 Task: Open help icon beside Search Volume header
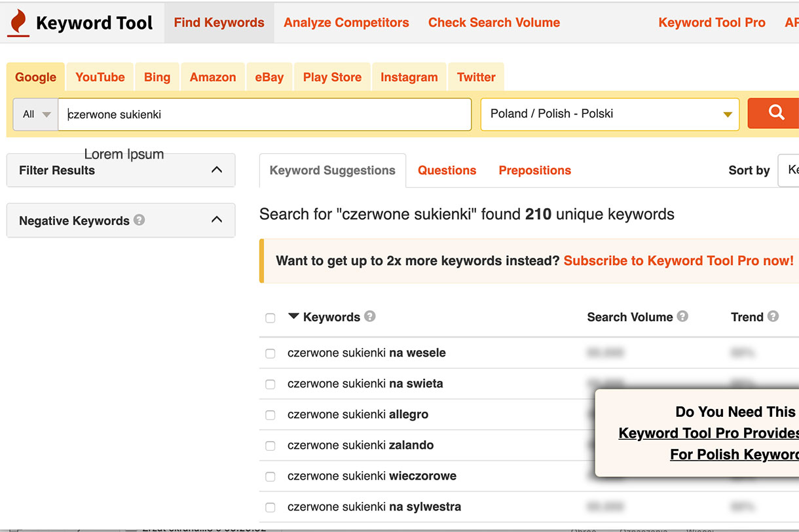tap(682, 316)
